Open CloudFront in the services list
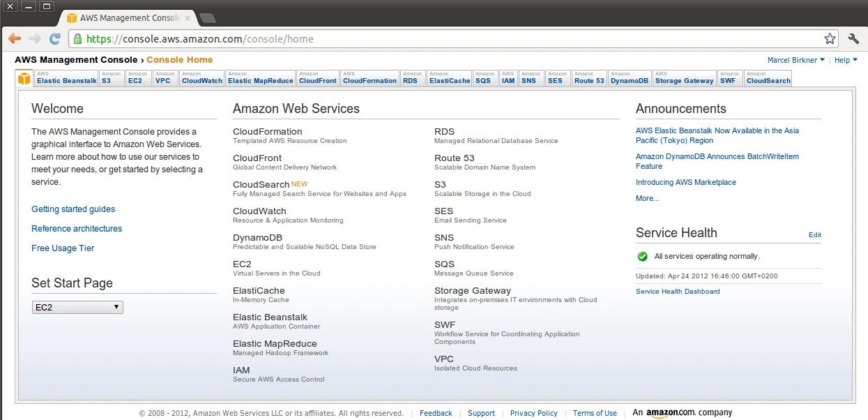Image resolution: width=868 pixels, height=420 pixels. tap(257, 158)
